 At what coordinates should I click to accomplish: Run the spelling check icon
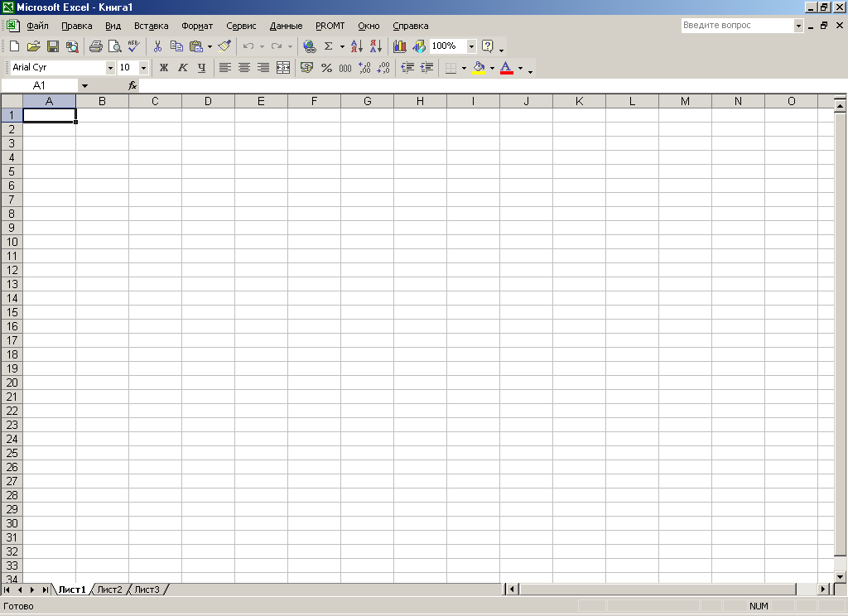(x=133, y=46)
